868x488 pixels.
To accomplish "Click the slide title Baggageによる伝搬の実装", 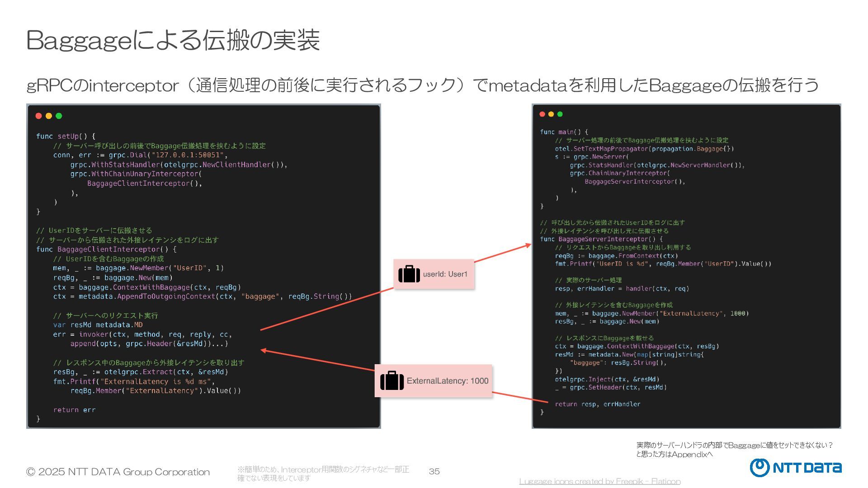I will click(173, 40).
